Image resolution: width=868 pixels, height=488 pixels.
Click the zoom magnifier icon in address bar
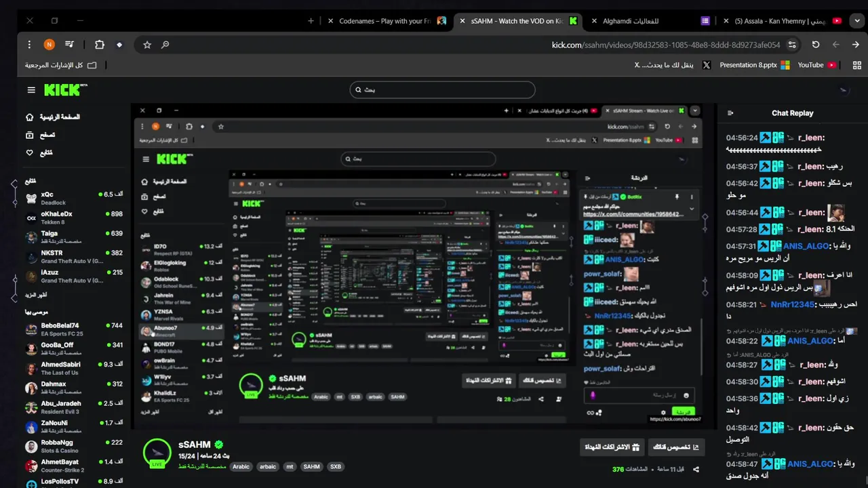(165, 45)
